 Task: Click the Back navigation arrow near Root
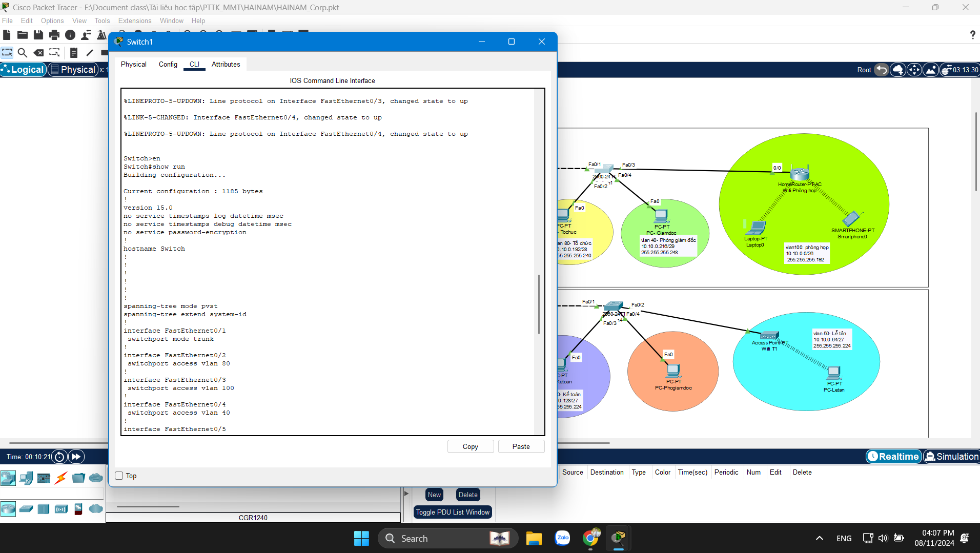pyautogui.click(x=881, y=70)
